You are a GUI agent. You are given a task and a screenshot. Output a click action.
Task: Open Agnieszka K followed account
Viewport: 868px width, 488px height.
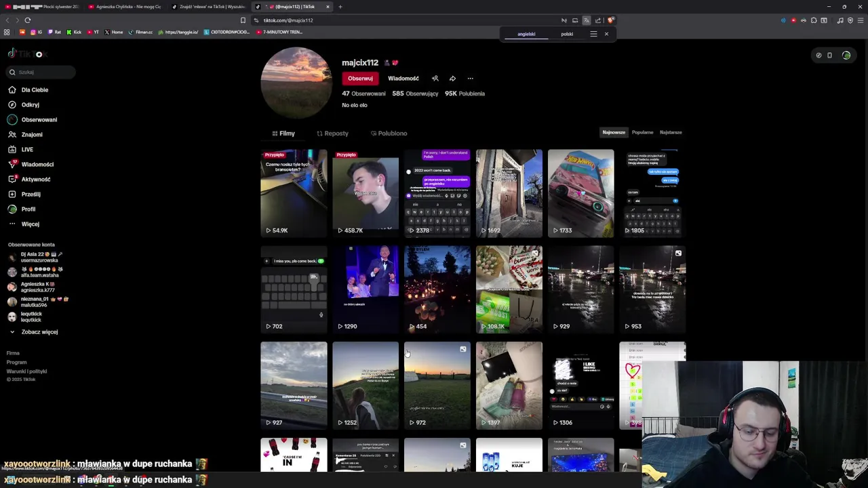(31, 287)
